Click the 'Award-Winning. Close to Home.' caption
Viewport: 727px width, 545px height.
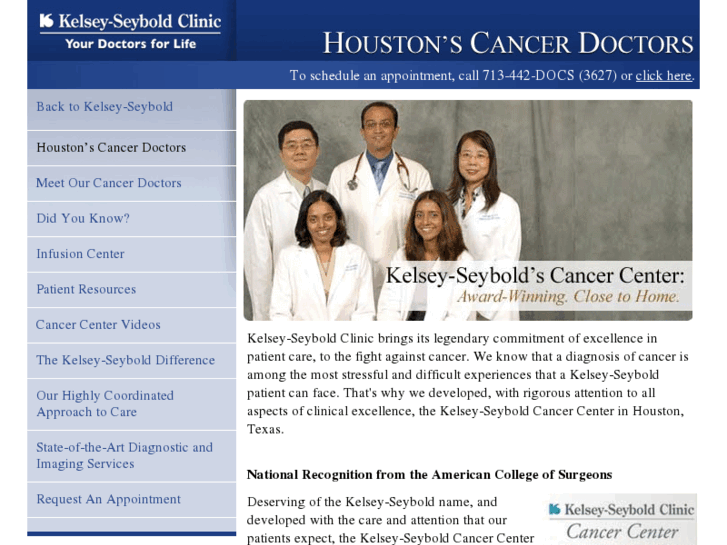568,296
